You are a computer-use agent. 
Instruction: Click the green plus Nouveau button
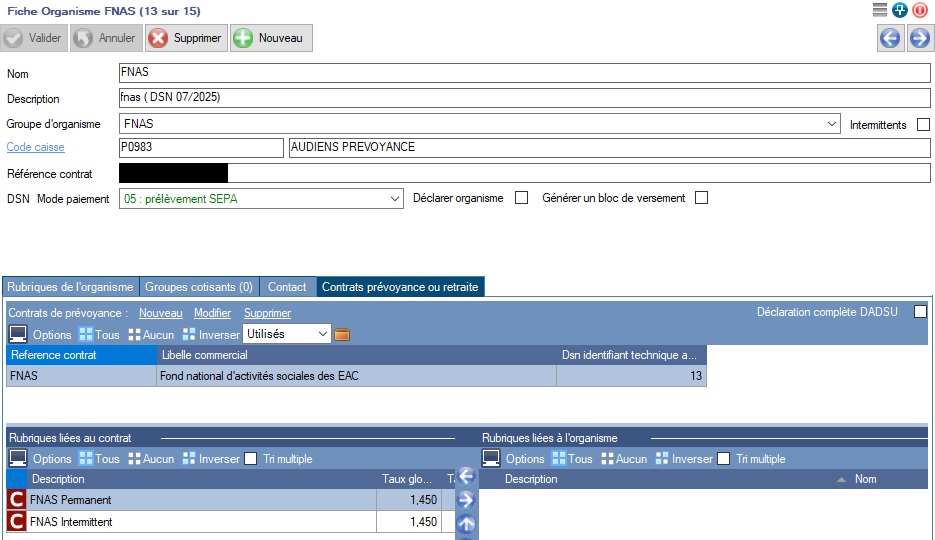271,38
